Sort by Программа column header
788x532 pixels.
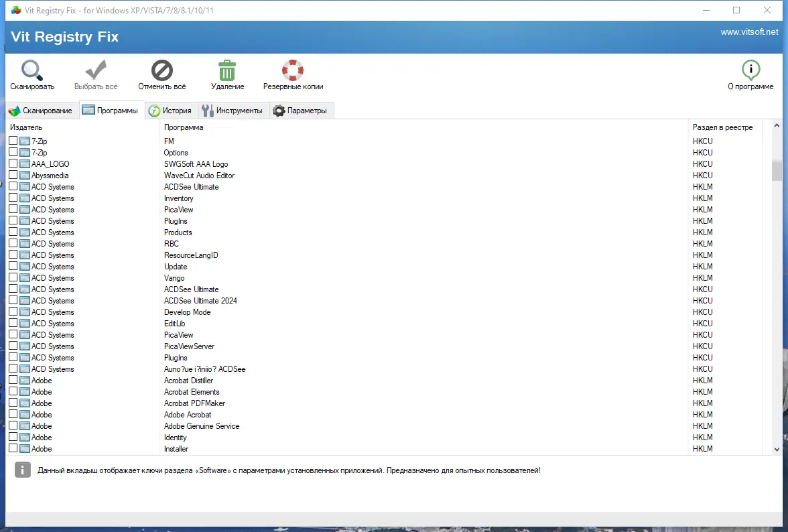[x=423, y=127]
